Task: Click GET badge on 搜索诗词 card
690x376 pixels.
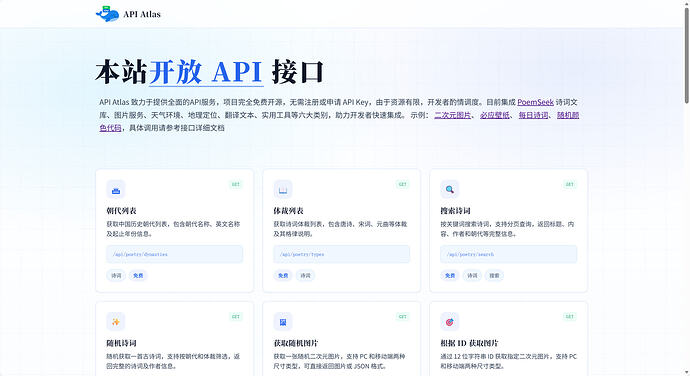Action: pyautogui.click(x=570, y=184)
